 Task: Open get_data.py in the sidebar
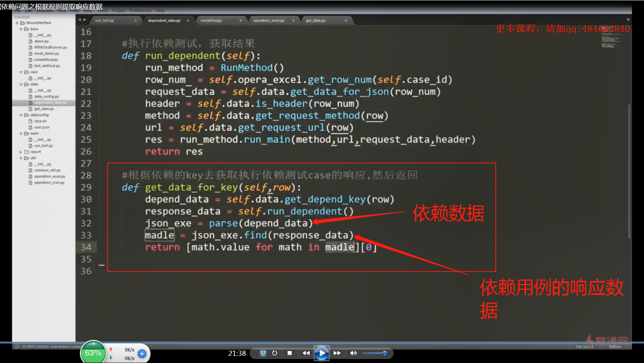(x=44, y=109)
